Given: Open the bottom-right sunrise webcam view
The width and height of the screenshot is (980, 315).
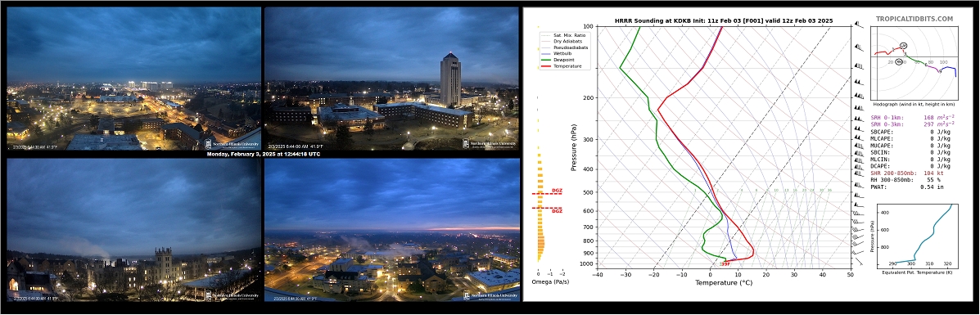Looking at the screenshot, I should 392,229.
